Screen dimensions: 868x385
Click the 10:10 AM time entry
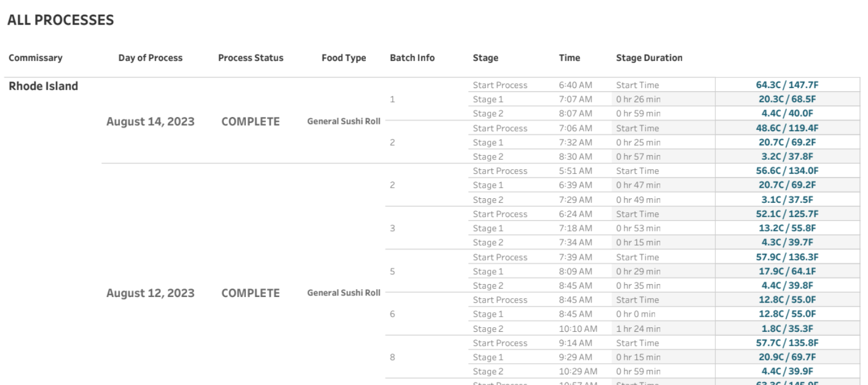click(578, 329)
